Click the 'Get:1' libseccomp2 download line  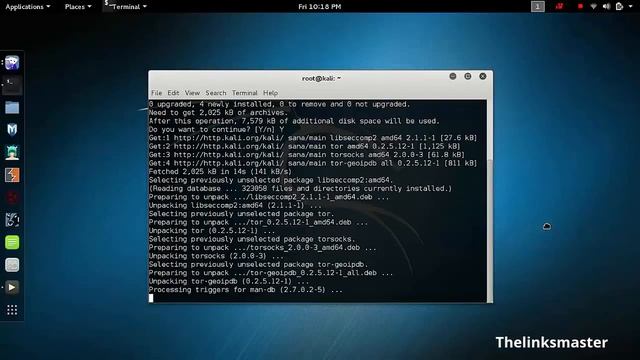[x=313, y=138]
